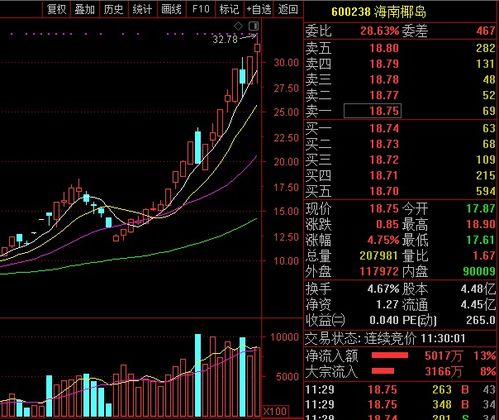Viewport: 499px width, 420px height.
Task: Click the 换手 value 4.67%
Action: pyautogui.click(x=383, y=289)
